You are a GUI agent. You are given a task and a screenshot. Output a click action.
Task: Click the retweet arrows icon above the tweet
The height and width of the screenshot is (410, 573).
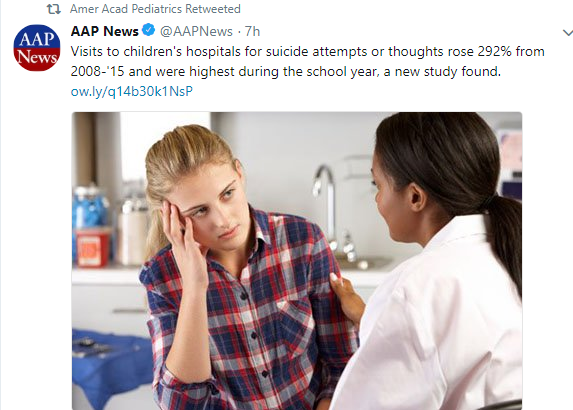pos(54,9)
